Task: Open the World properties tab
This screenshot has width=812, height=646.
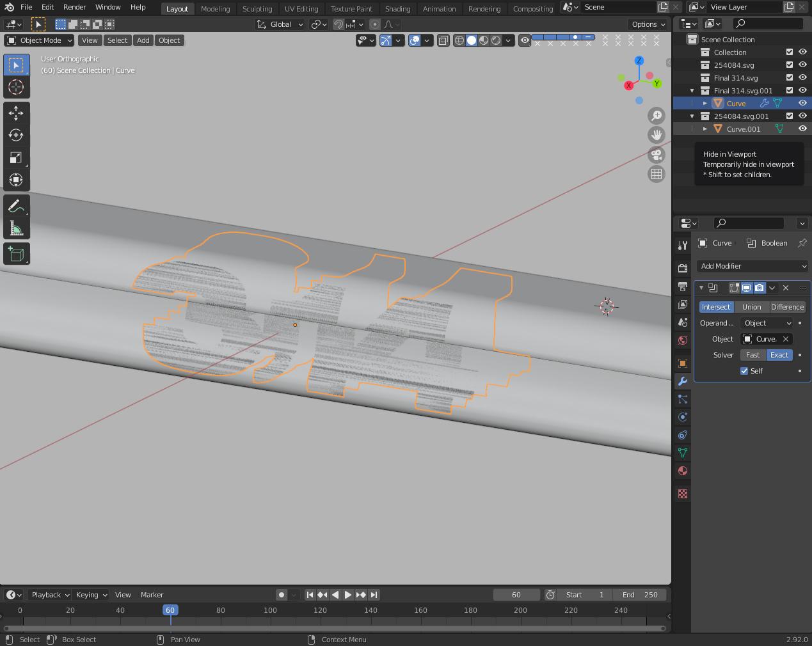Action: [x=683, y=340]
